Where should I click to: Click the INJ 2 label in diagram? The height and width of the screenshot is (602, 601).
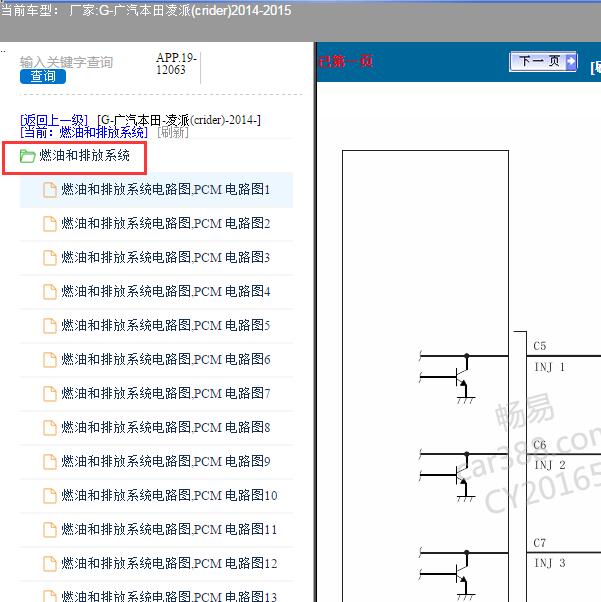[550, 465]
